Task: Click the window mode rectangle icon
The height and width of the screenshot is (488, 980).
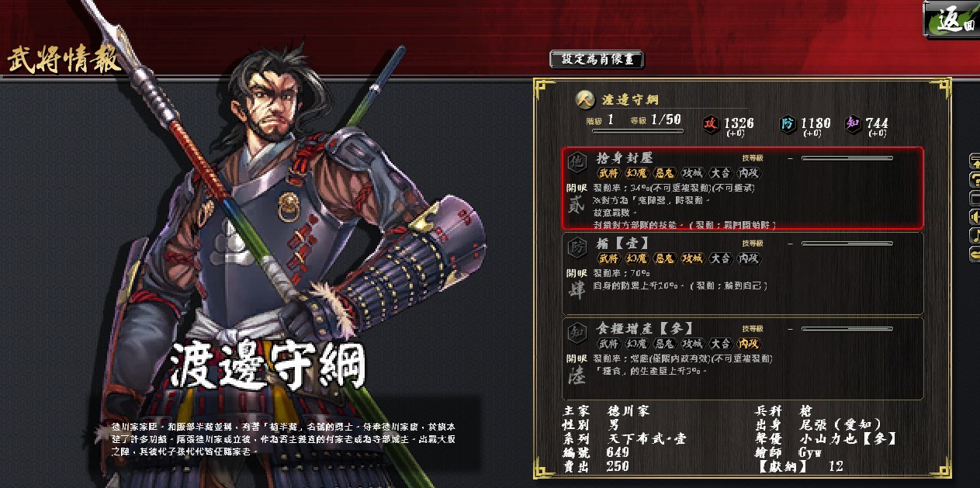Action: (x=975, y=199)
